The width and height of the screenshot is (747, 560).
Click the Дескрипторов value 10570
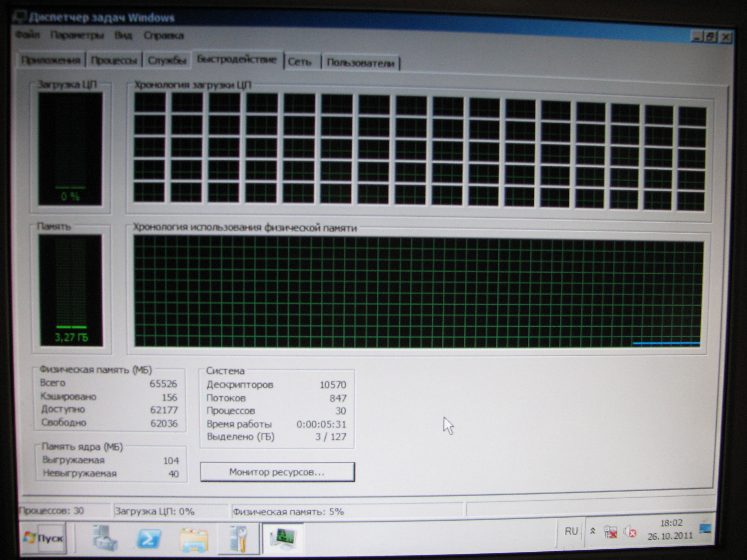(x=333, y=385)
